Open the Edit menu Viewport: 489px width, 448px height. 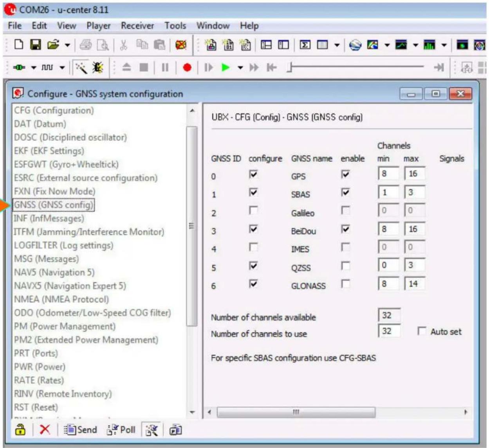[x=39, y=26]
